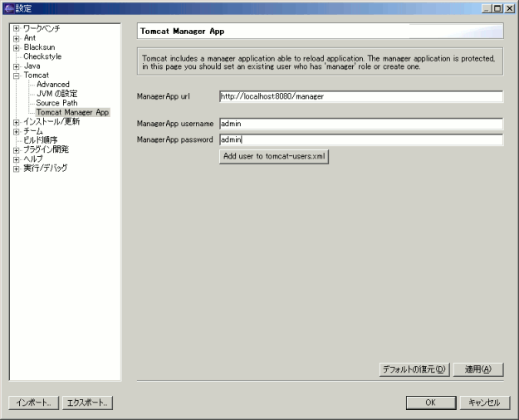519x420 pixels.
Task: Expand the ワークベンチ tree node
Action: 16,28
